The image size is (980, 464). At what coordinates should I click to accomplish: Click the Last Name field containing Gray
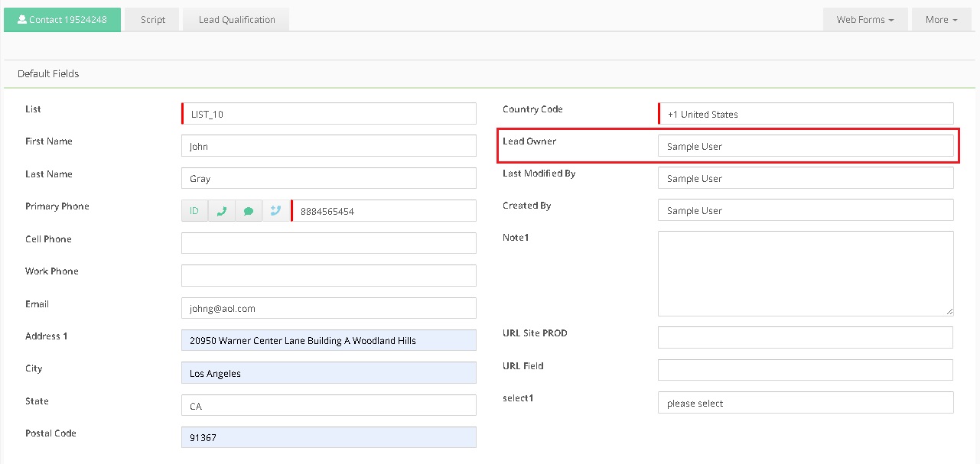pos(329,178)
